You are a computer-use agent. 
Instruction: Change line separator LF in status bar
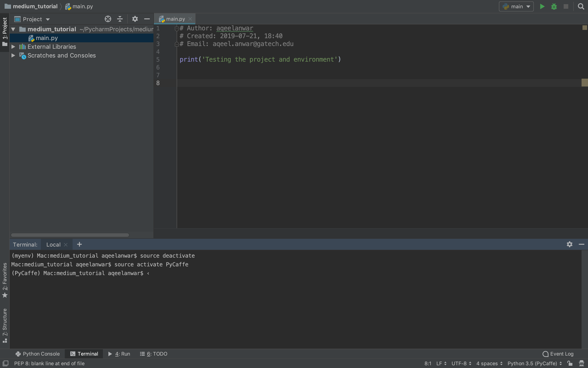point(441,363)
